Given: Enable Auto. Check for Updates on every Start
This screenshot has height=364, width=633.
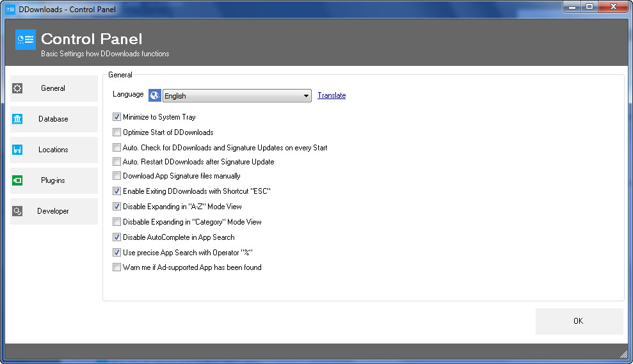Looking at the screenshot, I should point(116,147).
